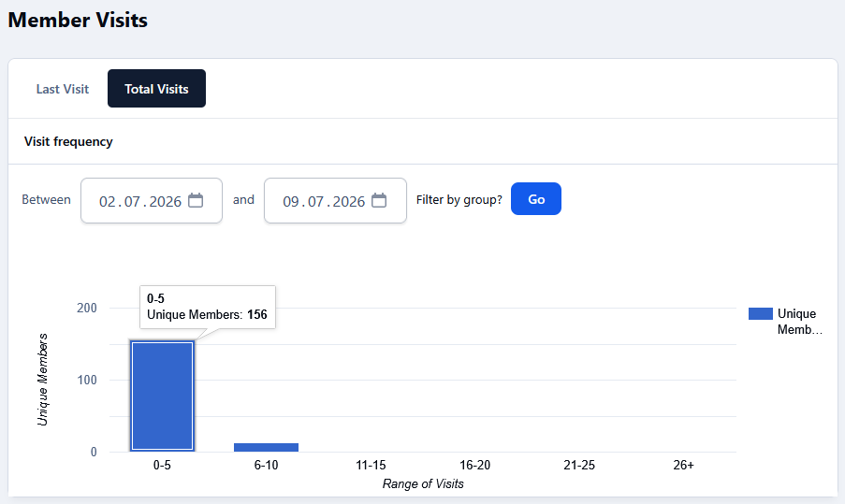This screenshot has width=845, height=504.
Task: Click the 16-20 axis label
Action: click(x=474, y=465)
